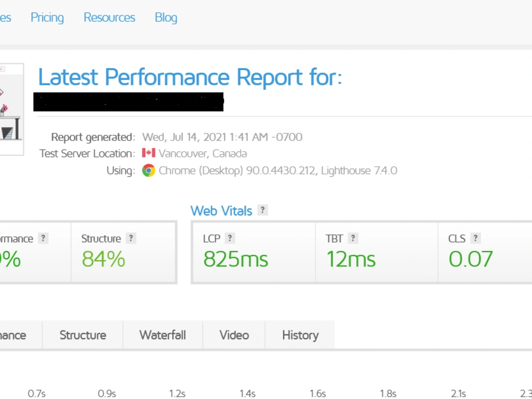
Task: Open the History tab
Action: (x=300, y=335)
